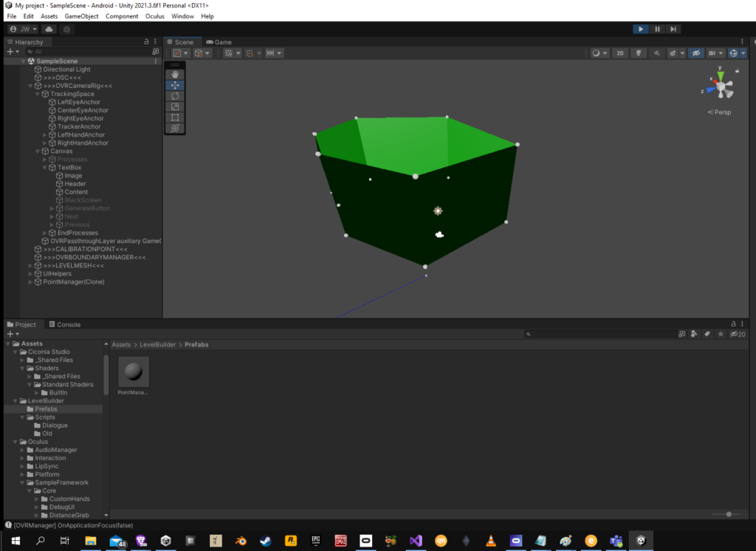
Task: Open Hierarchy panel options menu
Action: pyautogui.click(x=155, y=42)
